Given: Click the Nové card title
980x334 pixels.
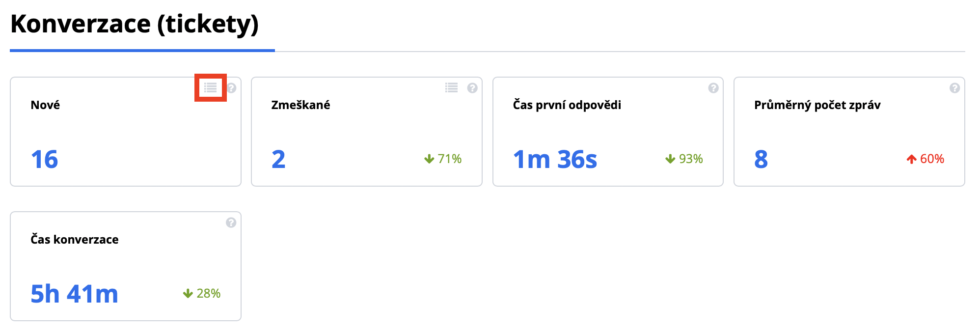Looking at the screenshot, I should (x=45, y=105).
